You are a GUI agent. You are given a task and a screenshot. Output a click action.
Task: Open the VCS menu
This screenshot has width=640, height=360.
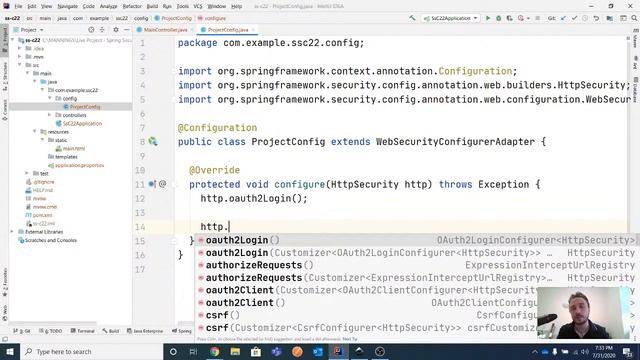pos(198,6)
